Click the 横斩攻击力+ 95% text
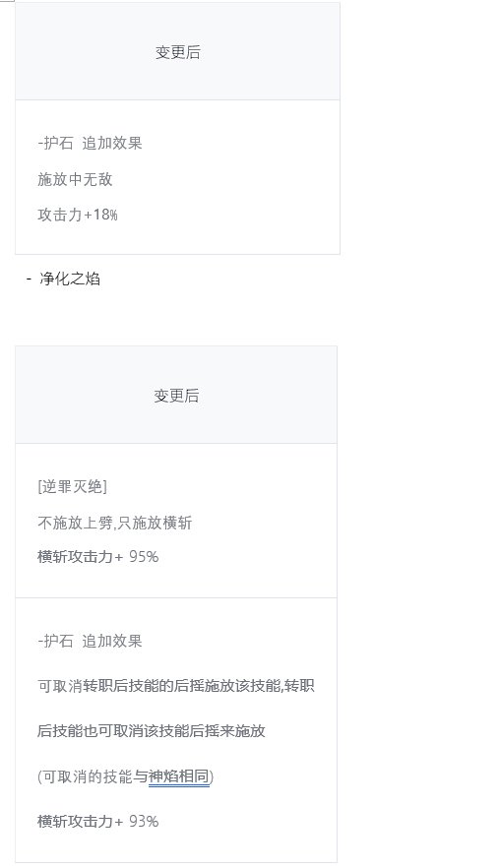 click(x=98, y=556)
